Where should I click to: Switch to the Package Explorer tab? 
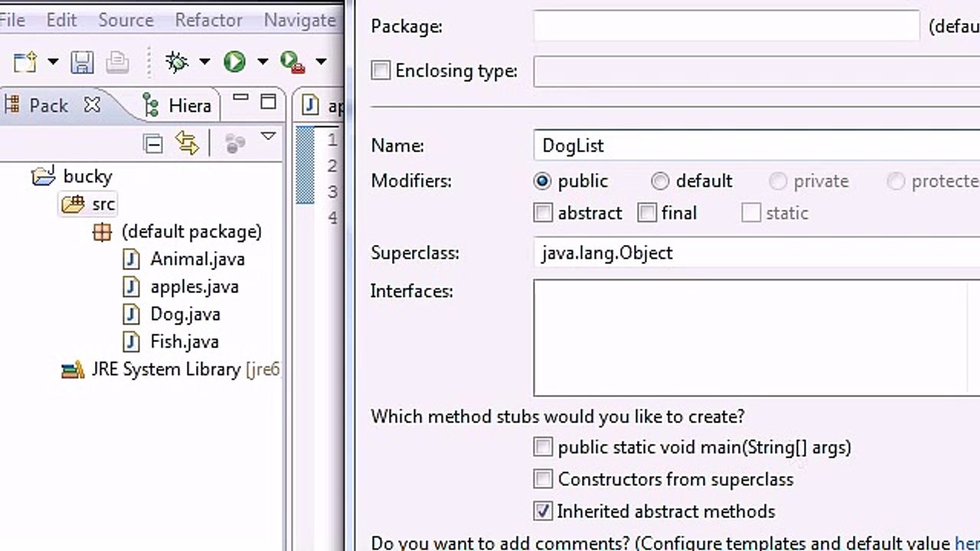pos(47,105)
